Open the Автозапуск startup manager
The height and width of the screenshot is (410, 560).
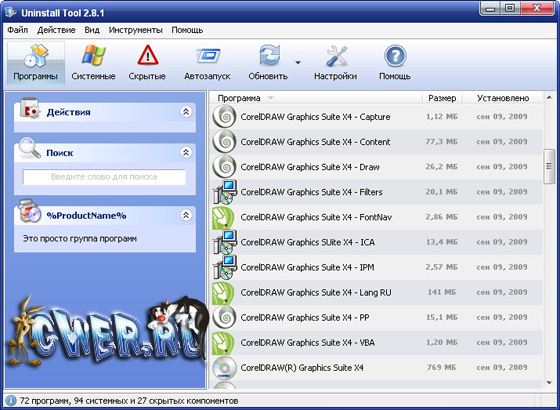[x=207, y=63]
